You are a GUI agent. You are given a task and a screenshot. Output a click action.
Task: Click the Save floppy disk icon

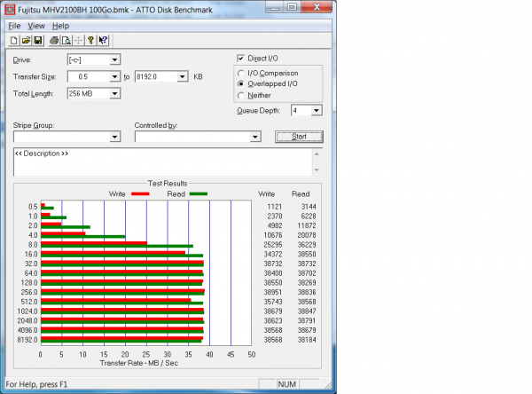click(x=38, y=41)
